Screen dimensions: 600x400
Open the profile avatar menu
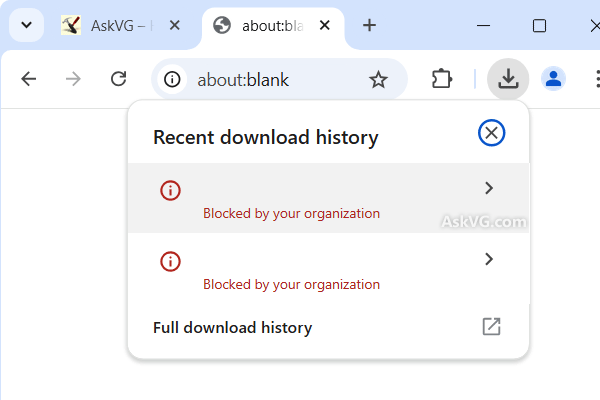[553, 79]
